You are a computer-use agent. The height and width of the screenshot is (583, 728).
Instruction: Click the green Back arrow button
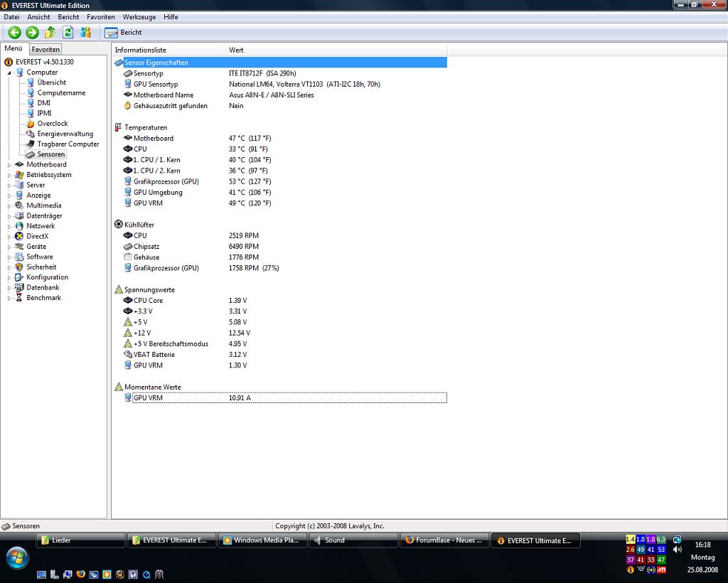(x=15, y=33)
